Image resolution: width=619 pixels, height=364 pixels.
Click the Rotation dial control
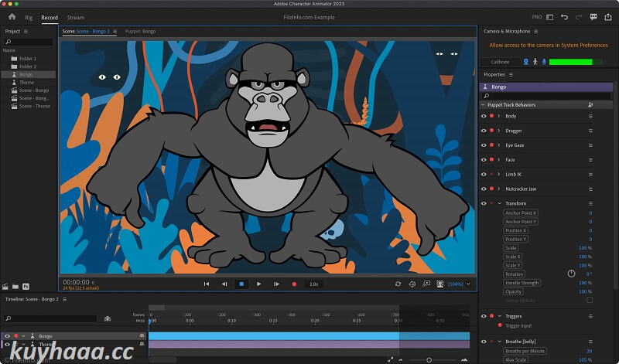[x=571, y=274]
